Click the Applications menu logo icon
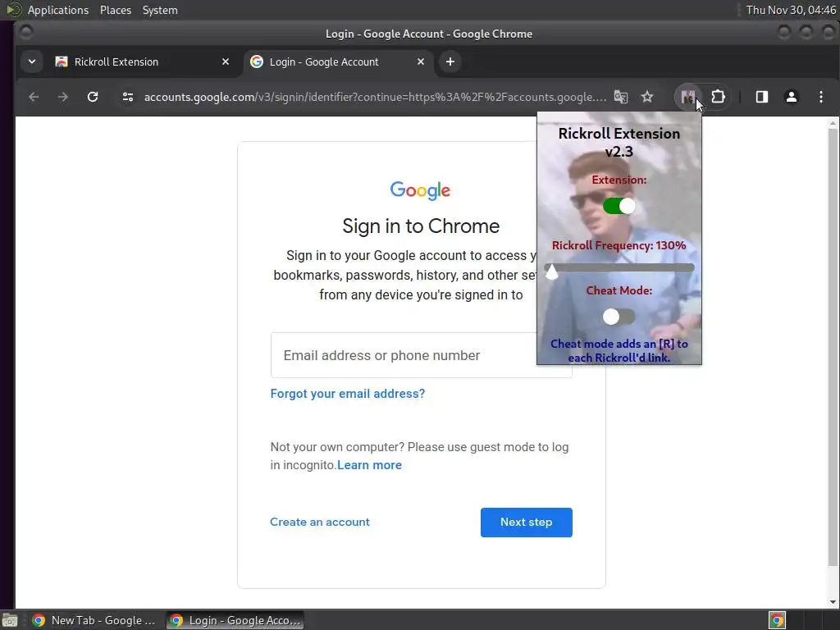This screenshot has height=630, width=840. (13, 10)
